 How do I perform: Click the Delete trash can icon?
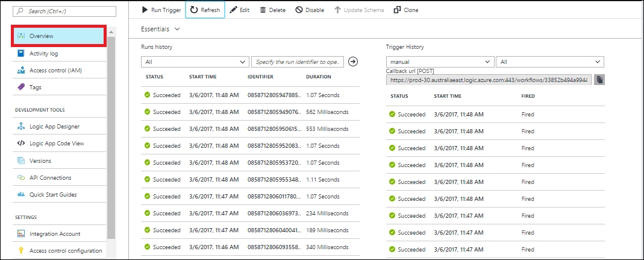click(x=263, y=10)
